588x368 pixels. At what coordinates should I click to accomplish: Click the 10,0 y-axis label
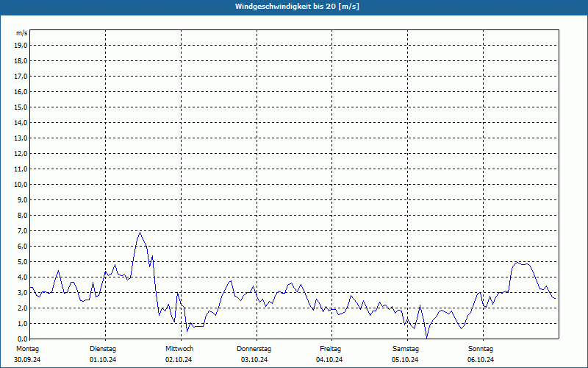pos(21,185)
